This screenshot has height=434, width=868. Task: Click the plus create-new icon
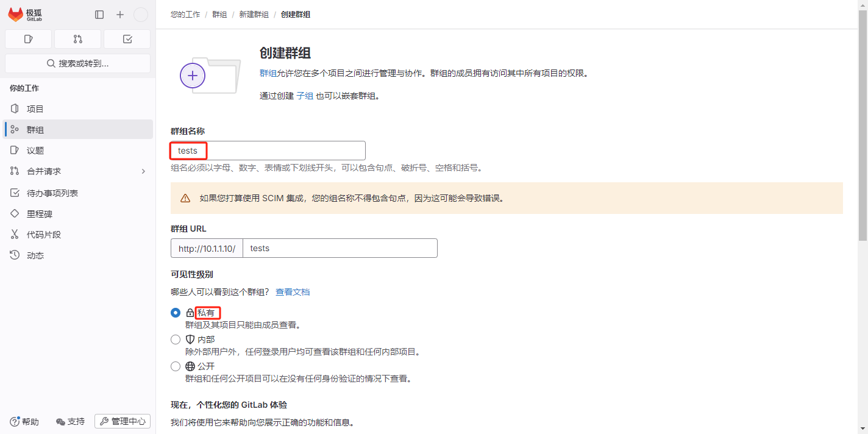click(x=120, y=15)
